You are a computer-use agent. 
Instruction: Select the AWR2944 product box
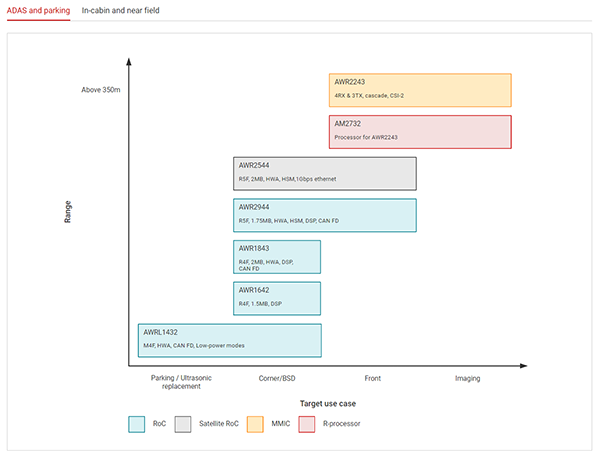[x=324, y=215]
